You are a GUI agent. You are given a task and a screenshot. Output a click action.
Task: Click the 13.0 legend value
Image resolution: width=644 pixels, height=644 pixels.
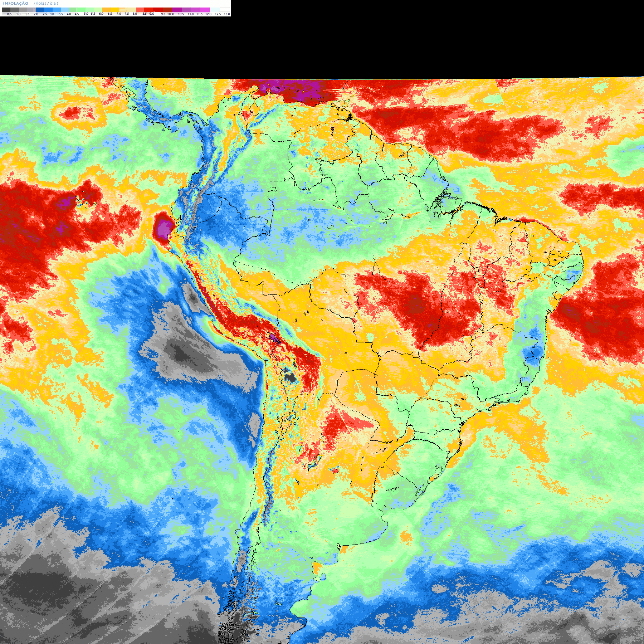(227, 14)
